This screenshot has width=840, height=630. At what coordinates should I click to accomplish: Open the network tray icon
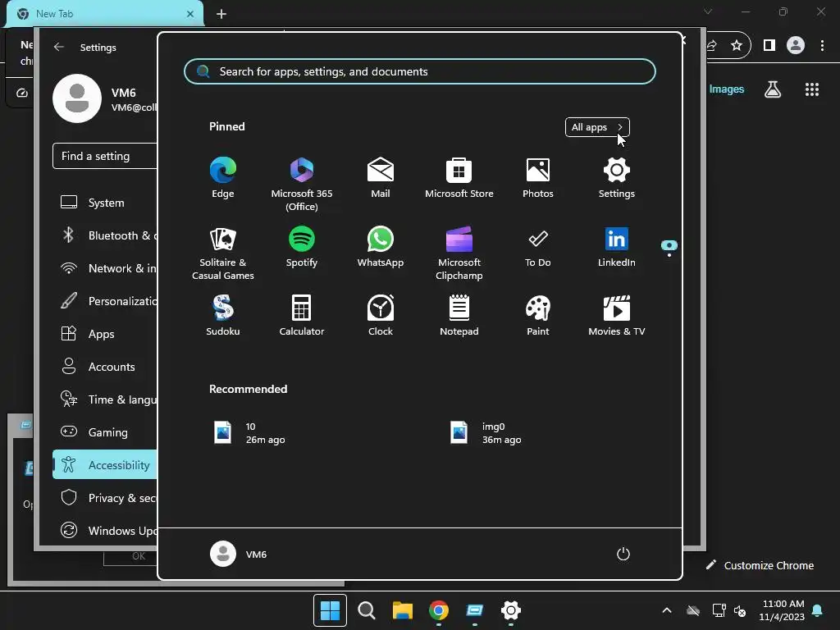click(719, 610)
